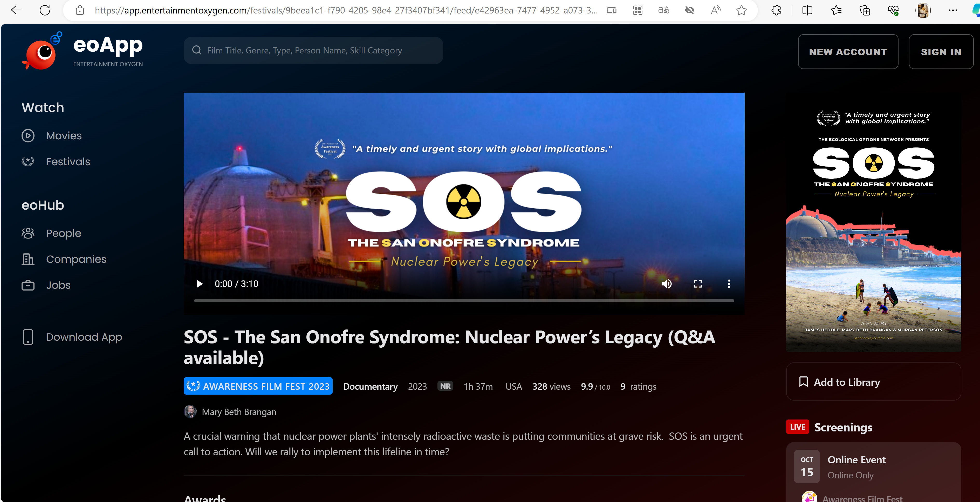Image resolution: width=980 pixels, height=502 pixels.
Task: Open the screen cast icon in address bar
Action: [x=611, y=10]
